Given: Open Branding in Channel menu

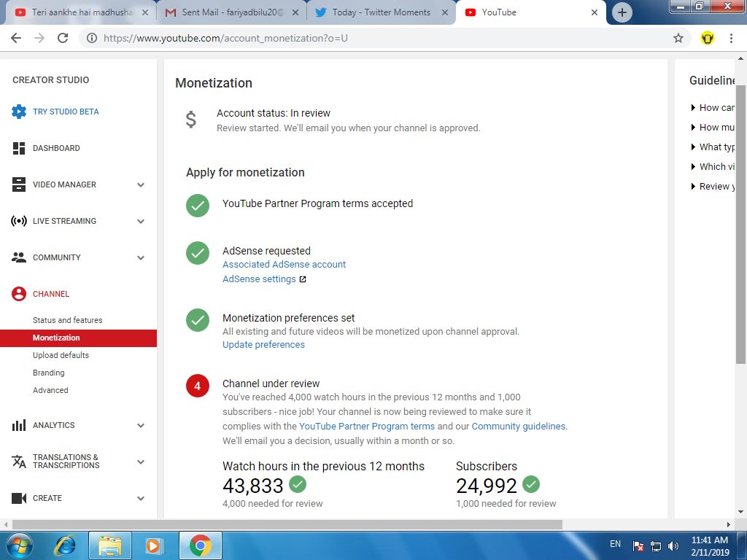Looking at the screenshot, I should tap(49, 373).
